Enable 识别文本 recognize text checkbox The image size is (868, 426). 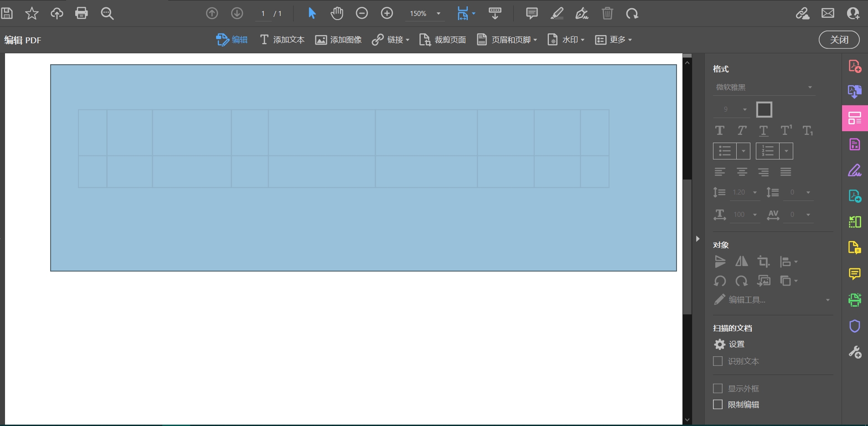(x=718, y=361)
